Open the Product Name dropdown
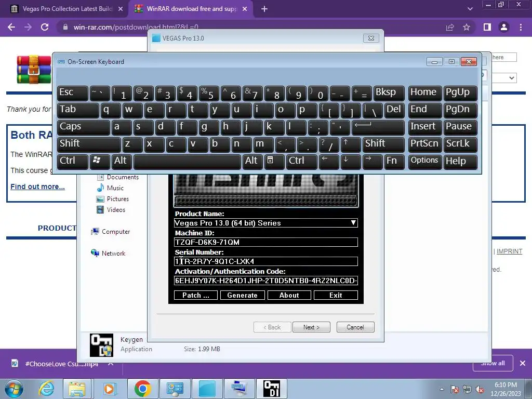 point(265,223)
